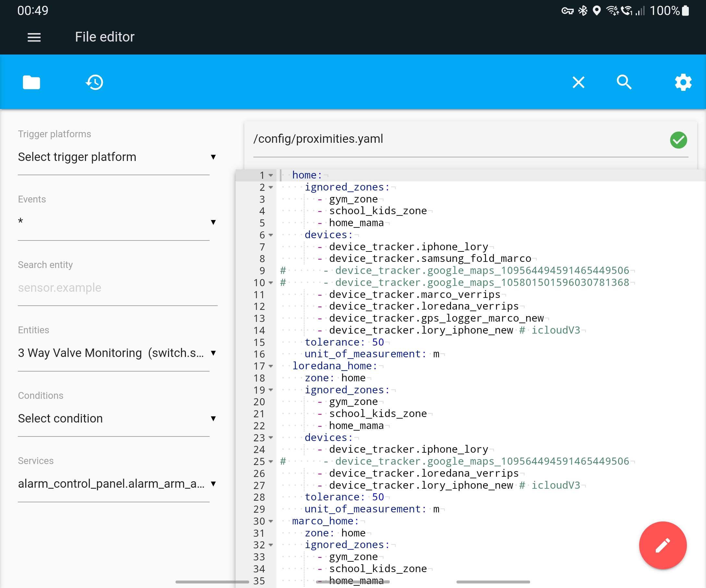Collapse the fold at line 25
This screenshot has width=706, height=588.
click(271, 462)
